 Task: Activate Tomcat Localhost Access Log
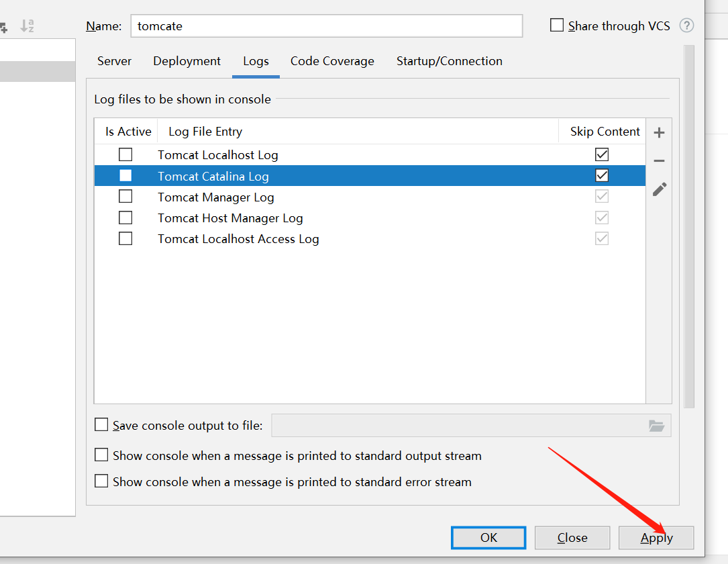[125, 238]
